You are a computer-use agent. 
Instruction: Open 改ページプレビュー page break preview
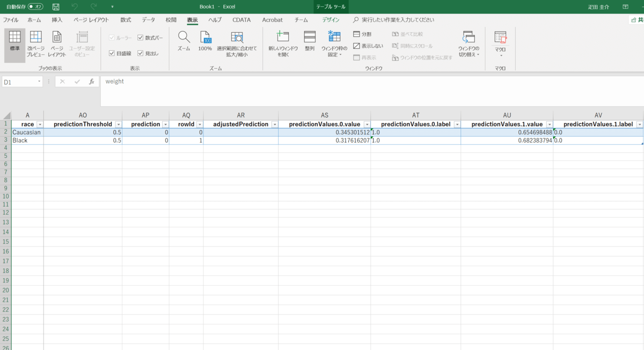coord(36,44)
